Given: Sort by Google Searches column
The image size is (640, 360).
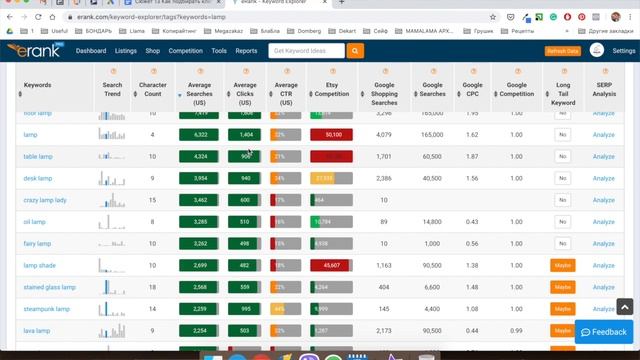Looking at the screenshot, I should click(416, 94).
